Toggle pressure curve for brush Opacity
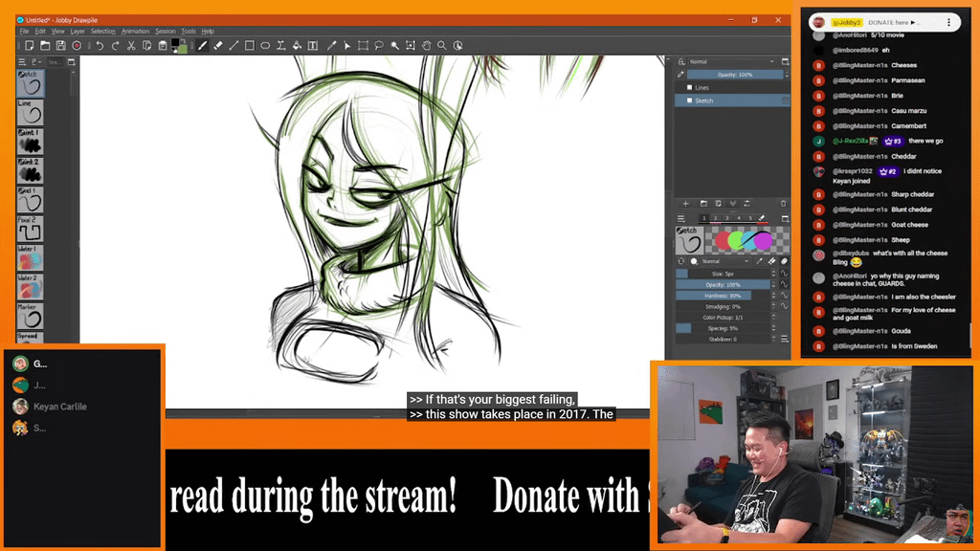 pos(784,285)
